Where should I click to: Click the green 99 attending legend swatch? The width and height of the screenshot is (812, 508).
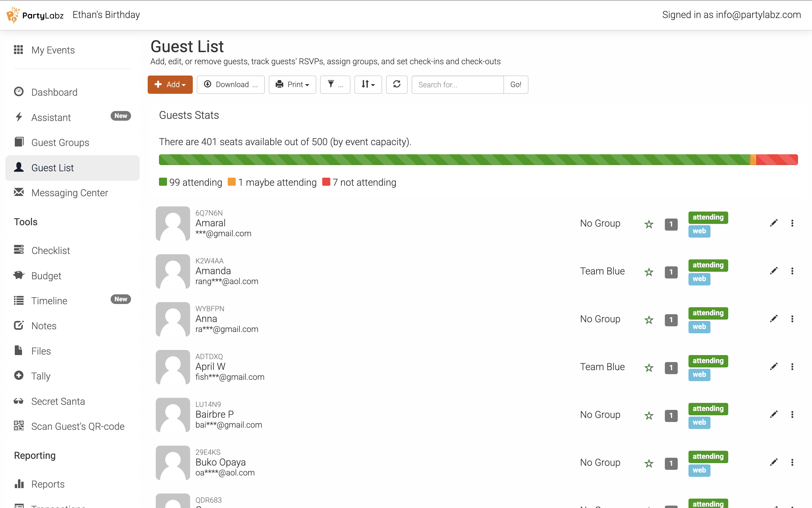click(163, 182)
